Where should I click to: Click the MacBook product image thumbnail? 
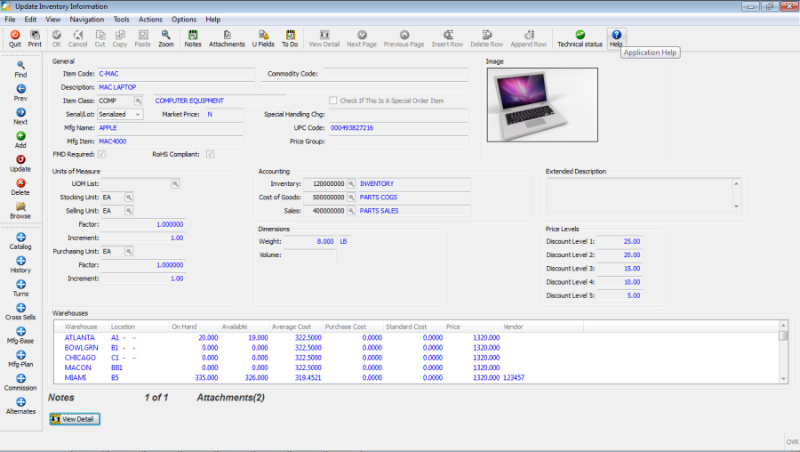[541, 104]
